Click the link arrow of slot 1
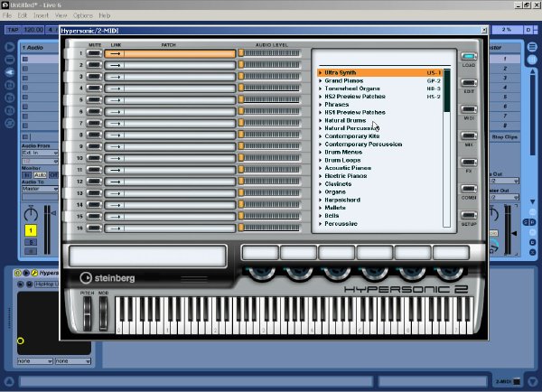This screenshot has width=542, height=392. [x=115, y=53]
